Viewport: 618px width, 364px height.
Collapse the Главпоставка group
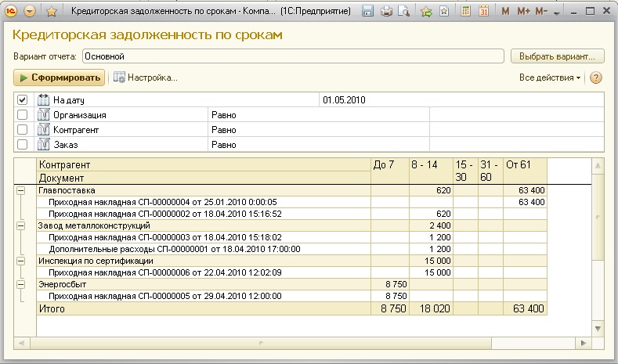pyautogui.click(x=21, y=191)
